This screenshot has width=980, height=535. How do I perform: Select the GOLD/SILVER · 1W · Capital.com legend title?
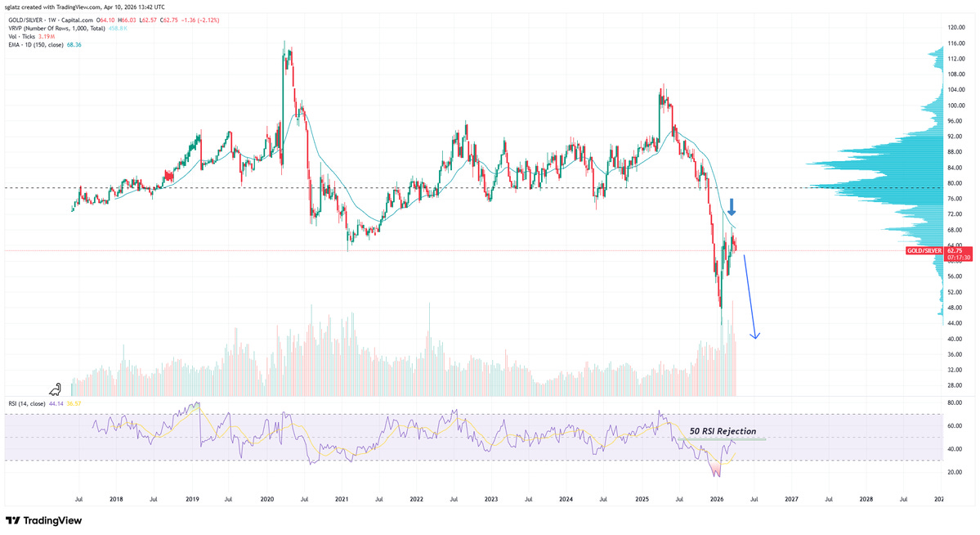[51, 20]
